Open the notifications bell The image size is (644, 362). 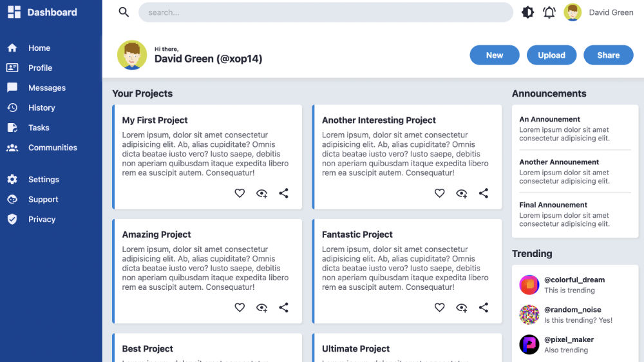tap(549, 12)
